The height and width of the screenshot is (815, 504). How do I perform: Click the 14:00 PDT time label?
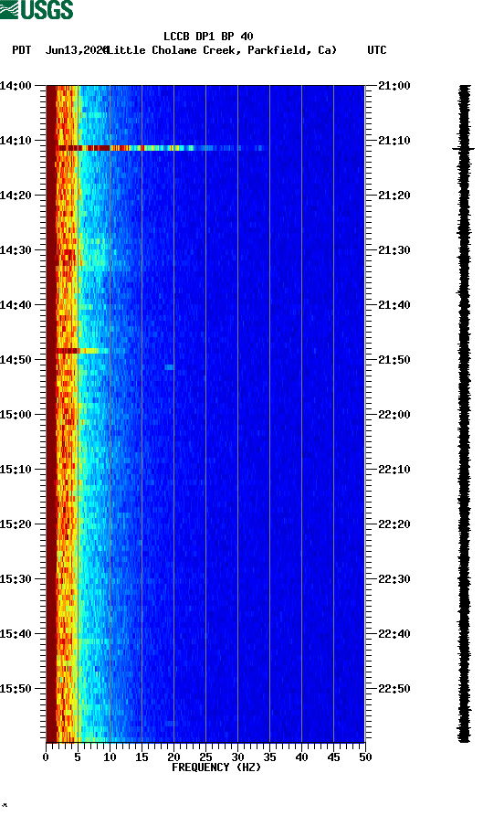pyautogui.click(x=16, y=86)
